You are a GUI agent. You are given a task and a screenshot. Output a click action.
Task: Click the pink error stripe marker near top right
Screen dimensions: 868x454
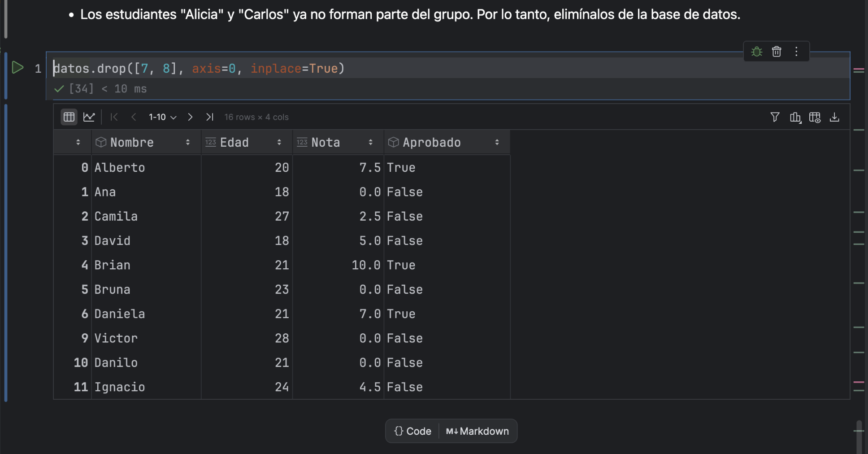coord(859,70)
